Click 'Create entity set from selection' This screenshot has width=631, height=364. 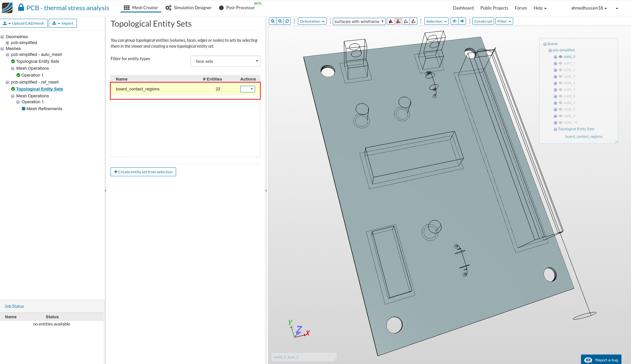(x=143, y=172)
